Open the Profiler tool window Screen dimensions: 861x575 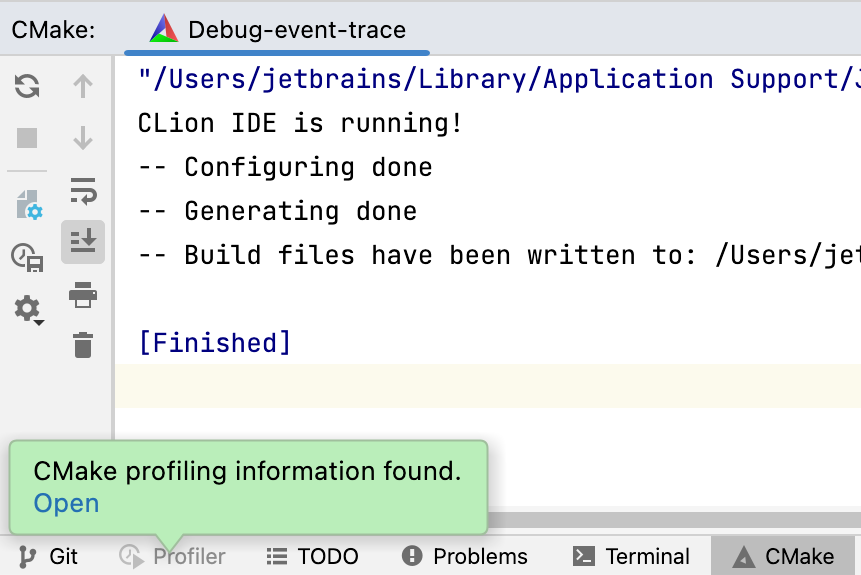[x=172, y=556]
